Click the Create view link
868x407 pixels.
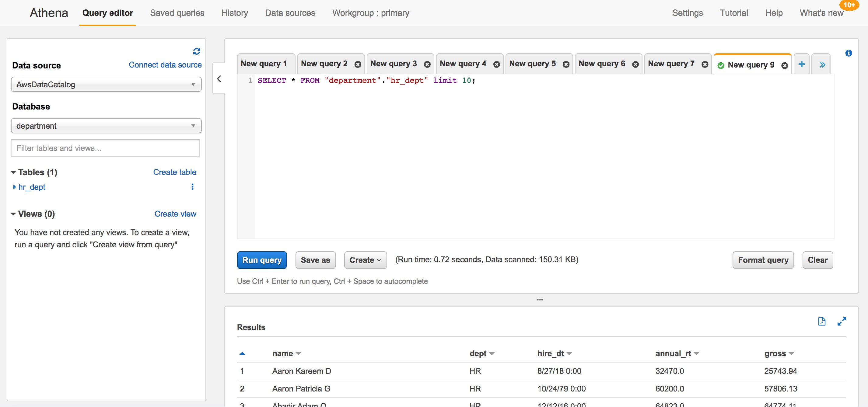[x=175, y=213]
